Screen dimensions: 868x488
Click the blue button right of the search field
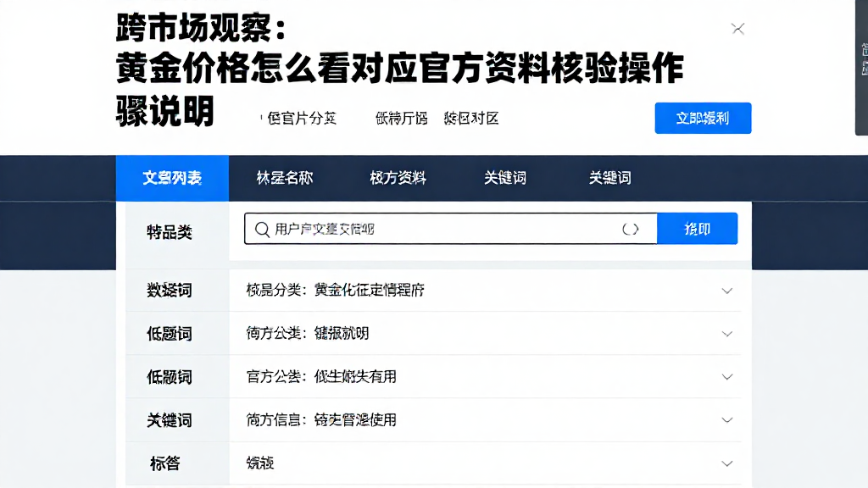[x=697, y=229]
